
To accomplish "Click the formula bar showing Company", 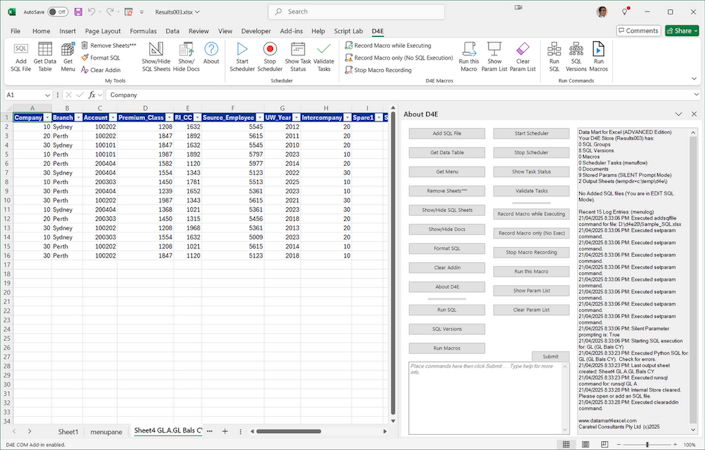I will 400,95.
